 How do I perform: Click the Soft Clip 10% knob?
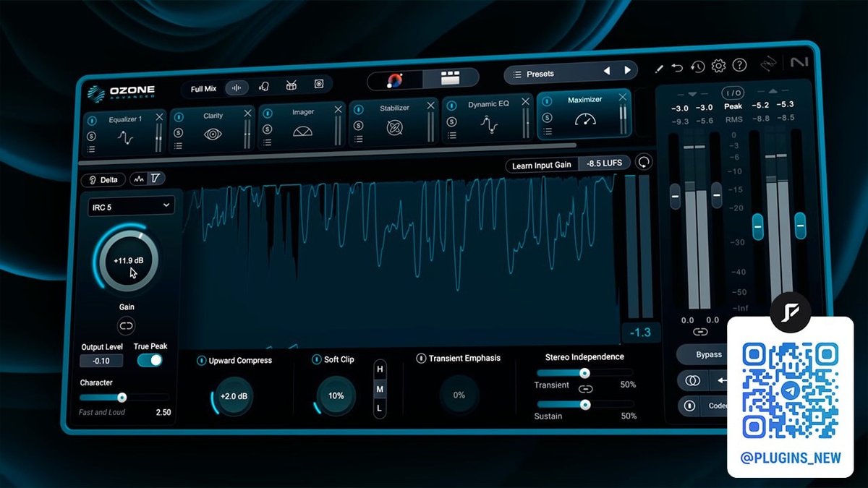click(336, 396)
